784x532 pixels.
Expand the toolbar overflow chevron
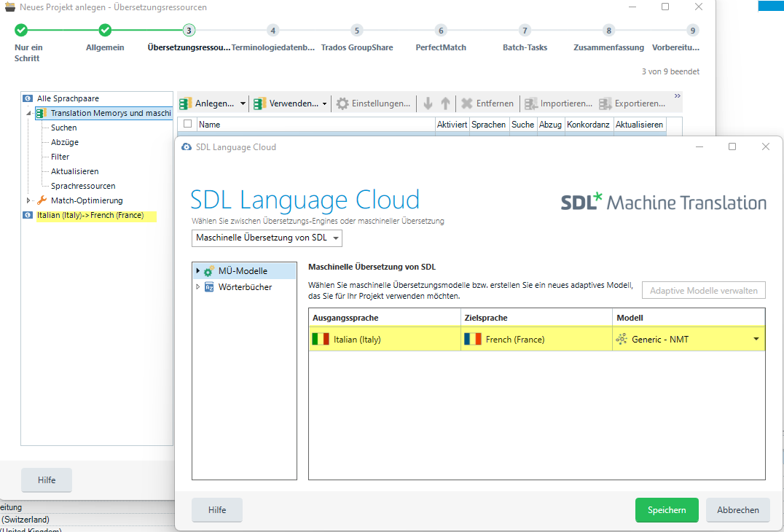point(678,96)
